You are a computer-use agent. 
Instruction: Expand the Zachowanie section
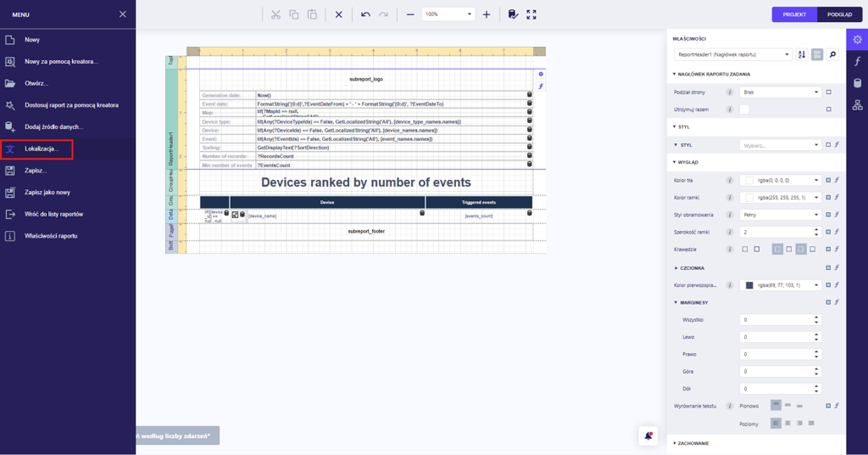click(x=693, y=443)
